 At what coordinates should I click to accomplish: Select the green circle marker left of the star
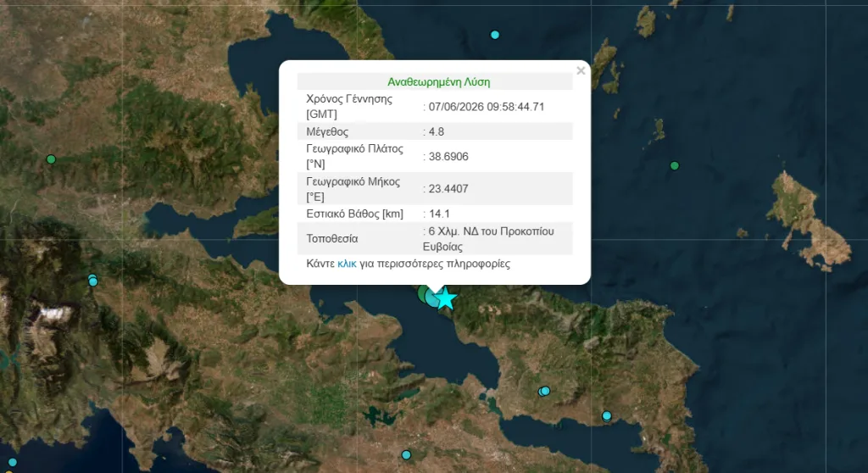tap(424, 294)
